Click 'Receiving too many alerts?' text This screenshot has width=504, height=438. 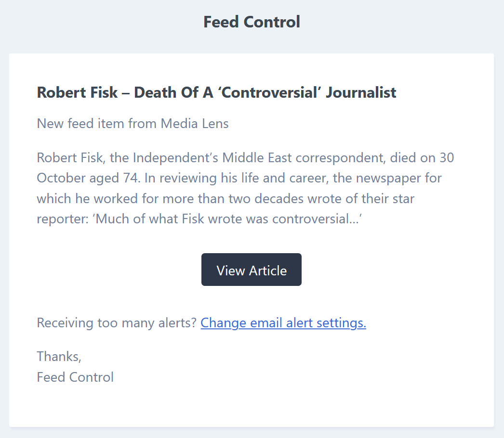(117, 322)
